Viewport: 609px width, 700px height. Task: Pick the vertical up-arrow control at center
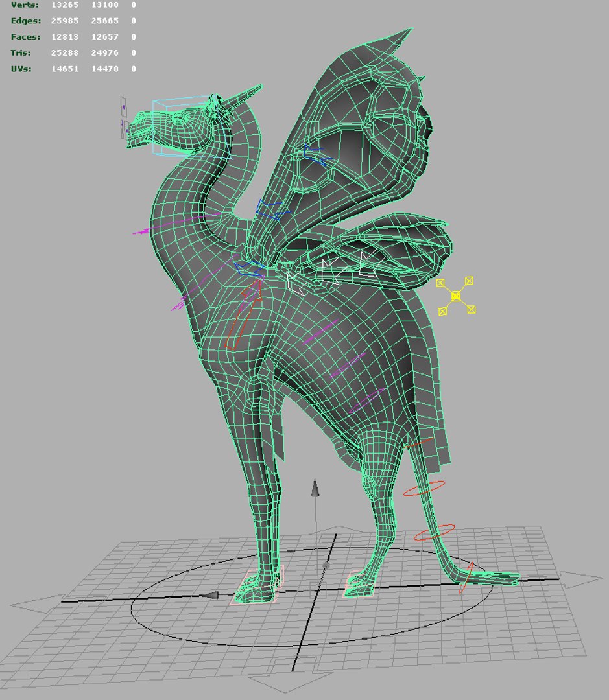[315, 488]
